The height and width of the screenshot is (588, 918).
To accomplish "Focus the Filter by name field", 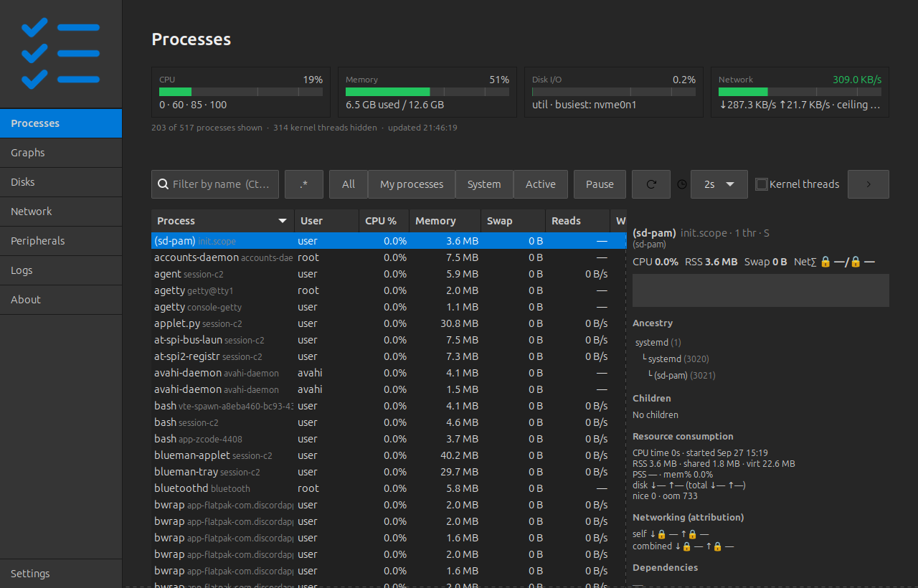I will click(x=215, y=184).
